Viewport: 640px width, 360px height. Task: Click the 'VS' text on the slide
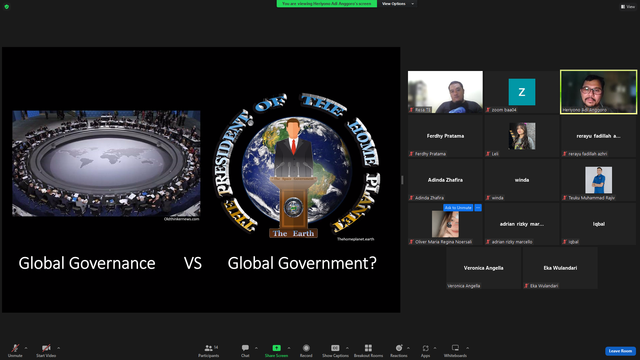pyautogui.click(x=193, y=263)
